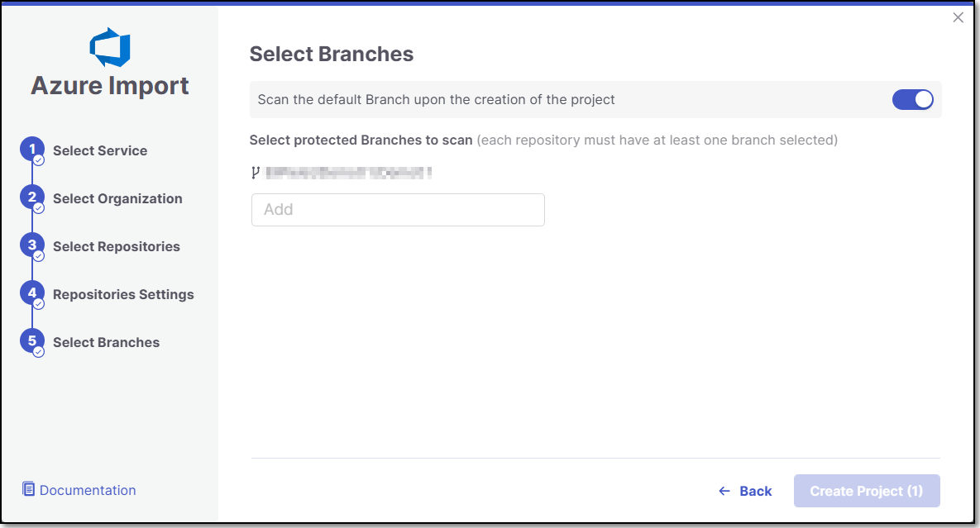This screenshot has height=528, width=980.
Task: Click step 1 circle icon
Action: coord(32,150)
